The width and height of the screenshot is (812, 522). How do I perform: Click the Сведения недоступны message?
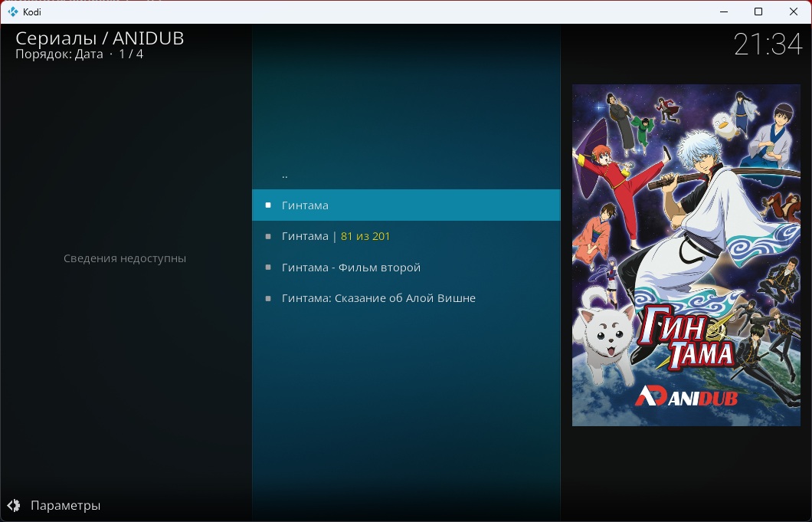pos(125,258)
